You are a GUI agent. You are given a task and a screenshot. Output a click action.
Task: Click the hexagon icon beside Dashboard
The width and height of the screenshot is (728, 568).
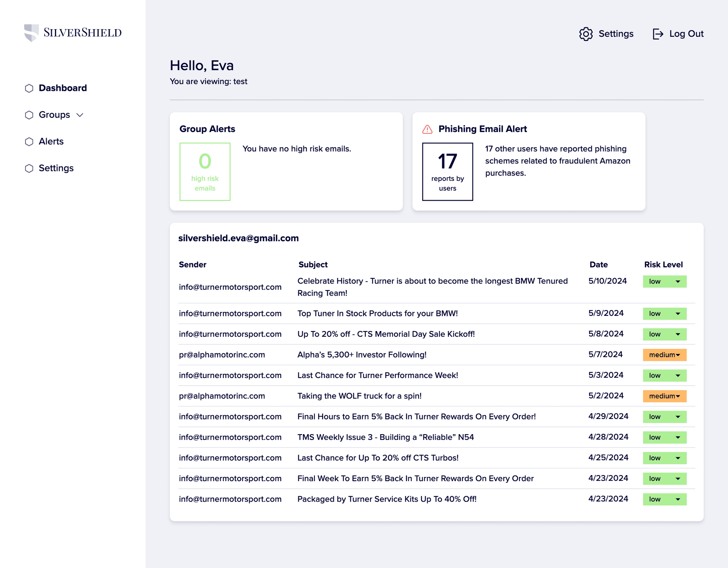(29, 88)
